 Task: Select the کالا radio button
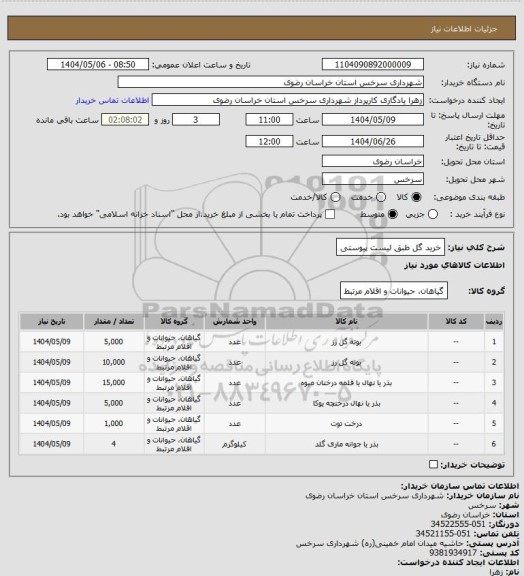[416, 197]
